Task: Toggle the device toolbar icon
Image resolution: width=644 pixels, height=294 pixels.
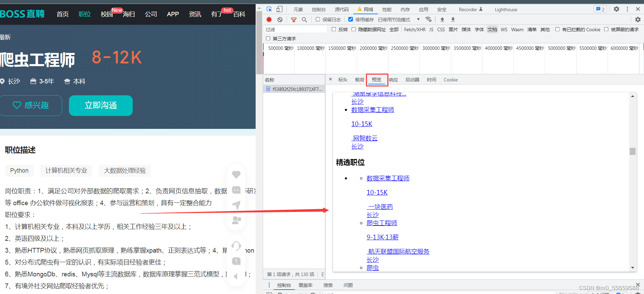Action: pyautogui.click(x=279, y=9)
